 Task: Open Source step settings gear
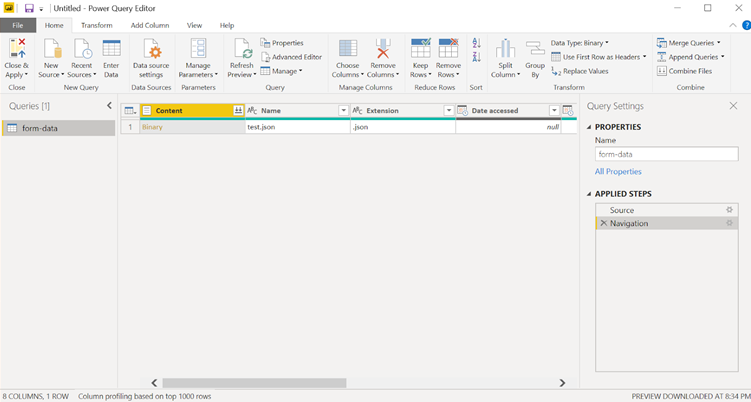729,210
